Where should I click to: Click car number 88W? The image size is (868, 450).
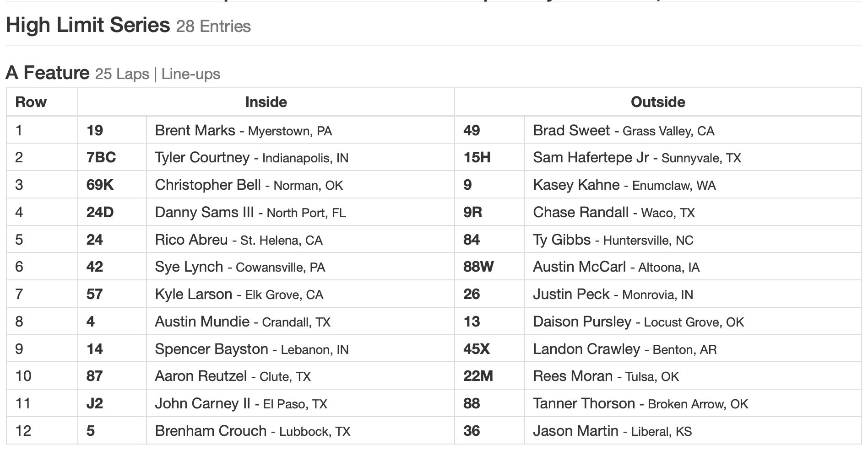click(x=478, y=267)
